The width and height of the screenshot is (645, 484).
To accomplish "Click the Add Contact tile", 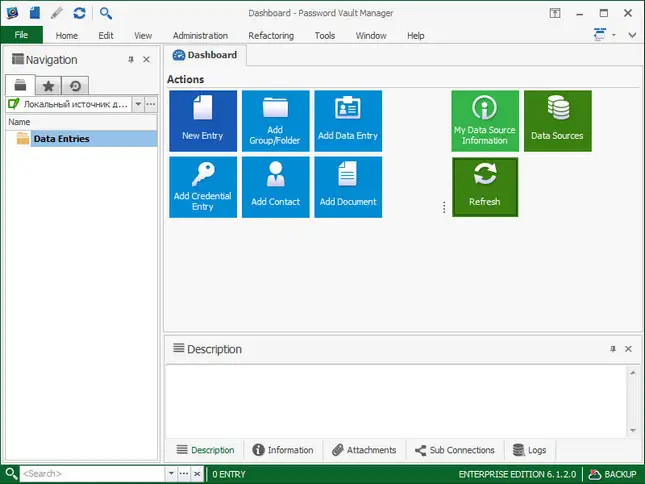I will [275, 187].
